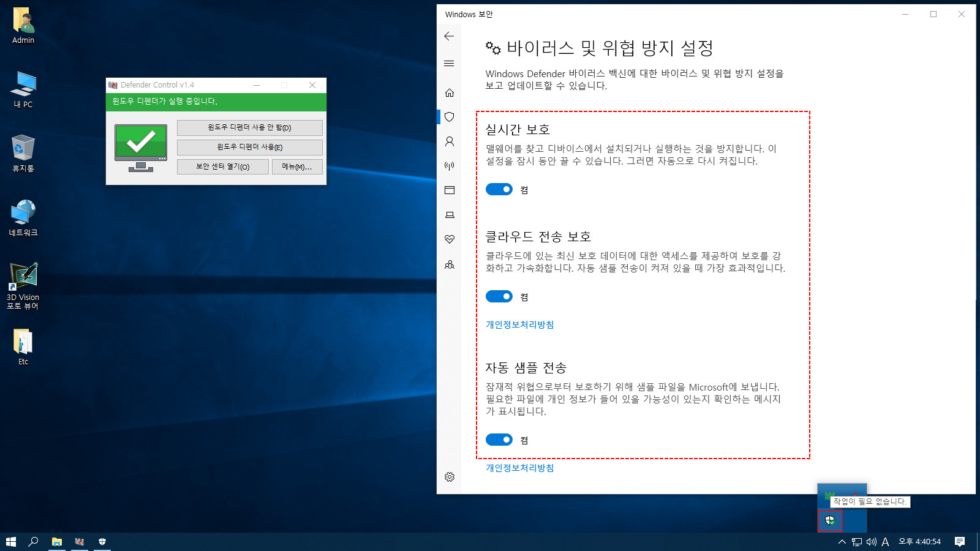The image size is (980, 551).
Task: Open taskbar search magnifier
Action: (x=34, y=542)
